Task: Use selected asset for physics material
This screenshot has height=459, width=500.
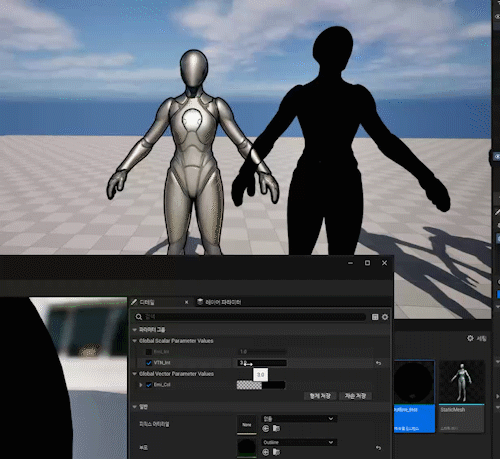Action: (x=266, y=429)
